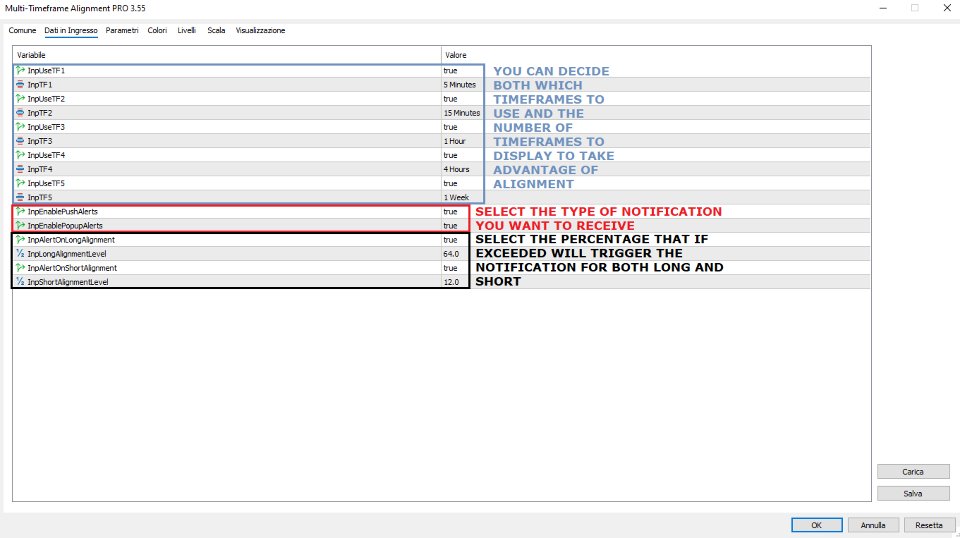Screen dimensions: 960x538
Task: Open the Visualizzazione tab
Action: pyautogui.click(x=260, y=30)
